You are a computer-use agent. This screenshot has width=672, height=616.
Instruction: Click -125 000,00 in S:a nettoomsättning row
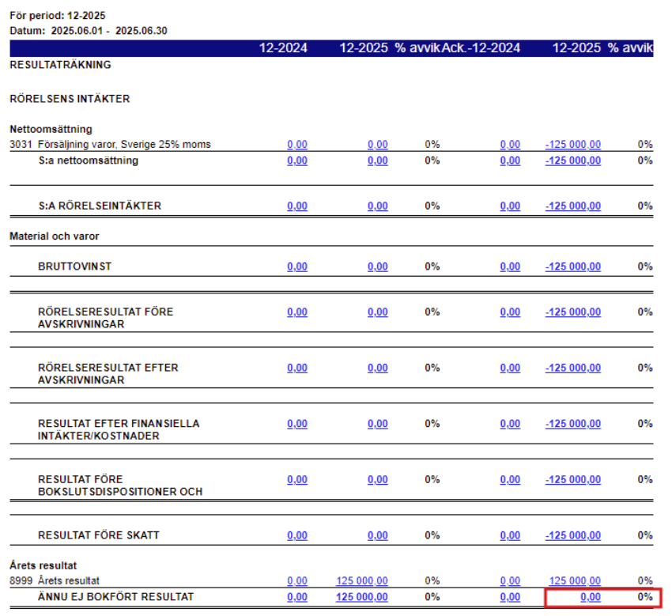point(572,161)
